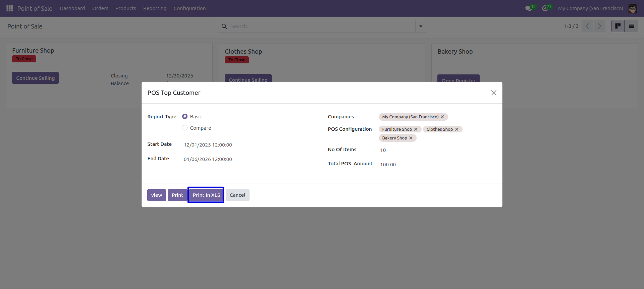Remove My Company (San Francisco) tag
Image resolution: width=644 pixels, height=289 pixels.
pos(442,117)
